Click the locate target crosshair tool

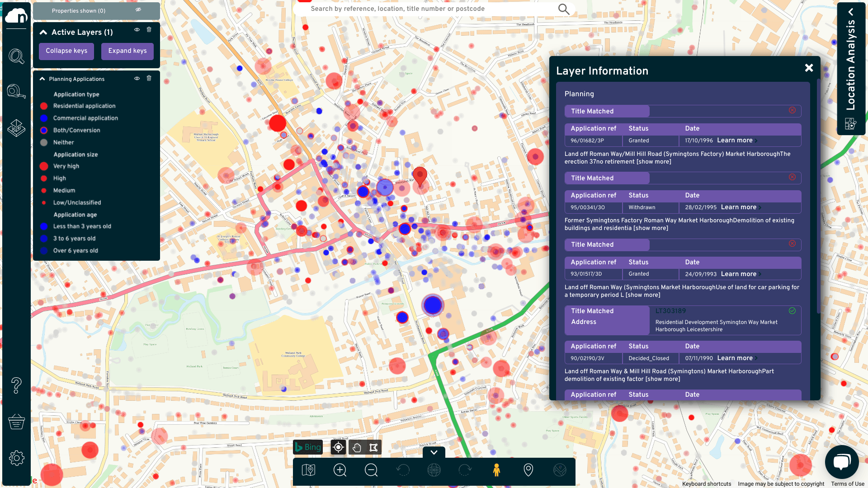click(x=338, y=447)
